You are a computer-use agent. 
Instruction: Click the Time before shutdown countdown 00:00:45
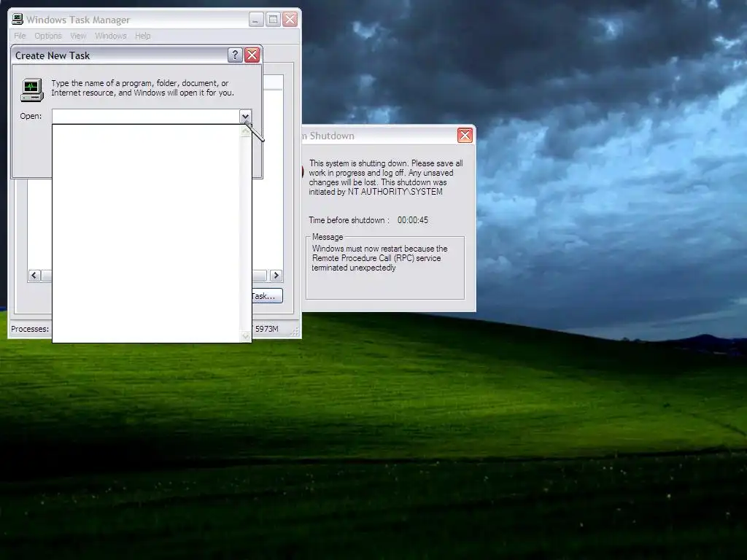413,220
